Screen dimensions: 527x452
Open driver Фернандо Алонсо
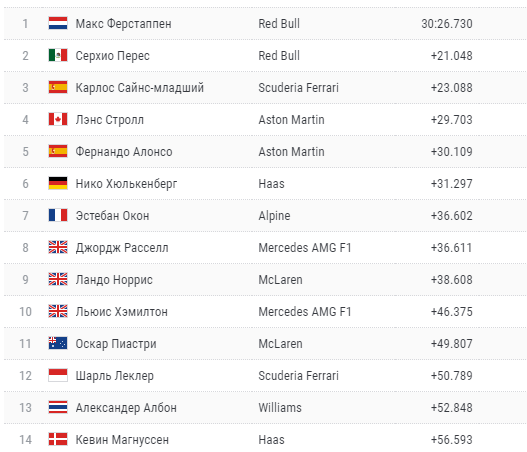124,152
